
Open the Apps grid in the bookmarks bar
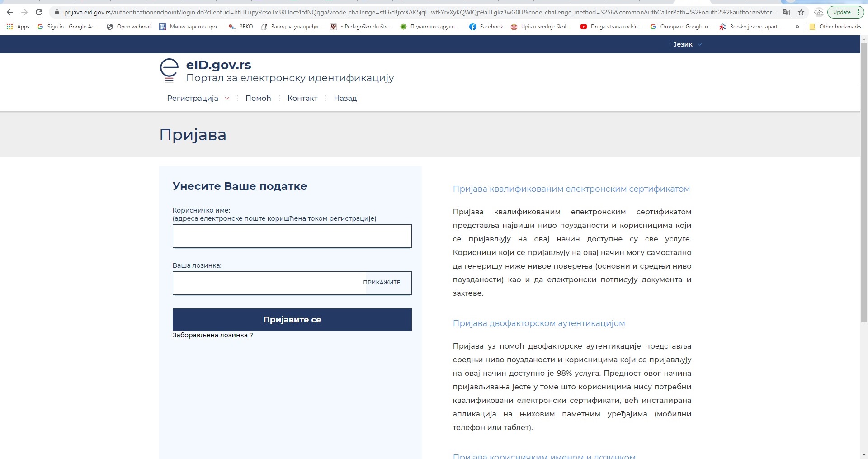18,27
